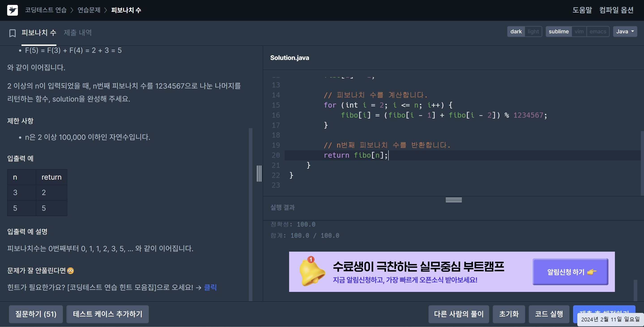Open the hint 클릭 link
644x327 pixels.
[x=210, y=287]
